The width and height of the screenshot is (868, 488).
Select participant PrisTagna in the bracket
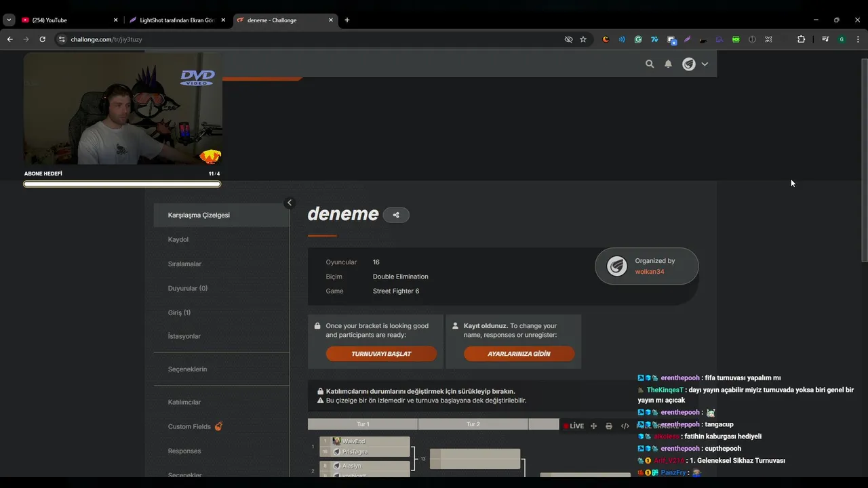(365, 451)
